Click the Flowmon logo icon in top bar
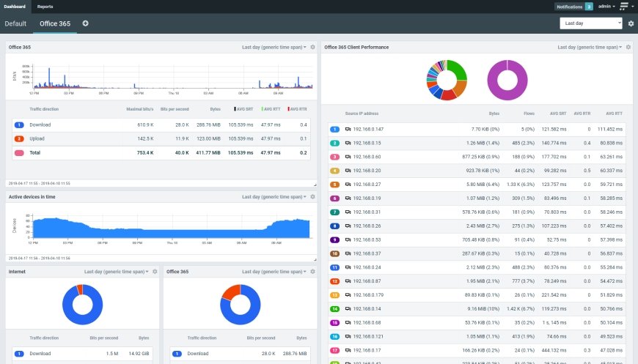Viewport: 638px width, 364px height. pos(624,6)
